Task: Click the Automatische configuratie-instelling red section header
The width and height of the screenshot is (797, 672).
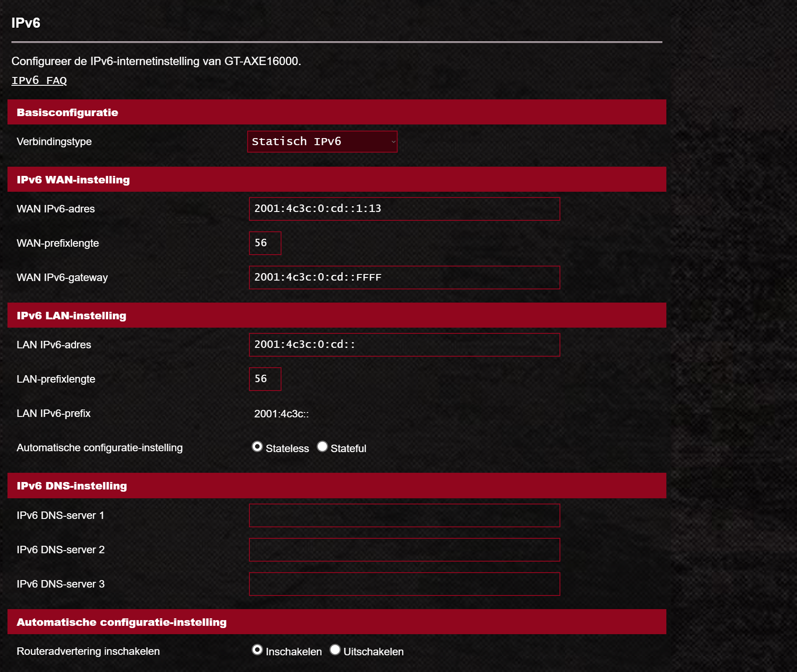Action: click(337, 622)
